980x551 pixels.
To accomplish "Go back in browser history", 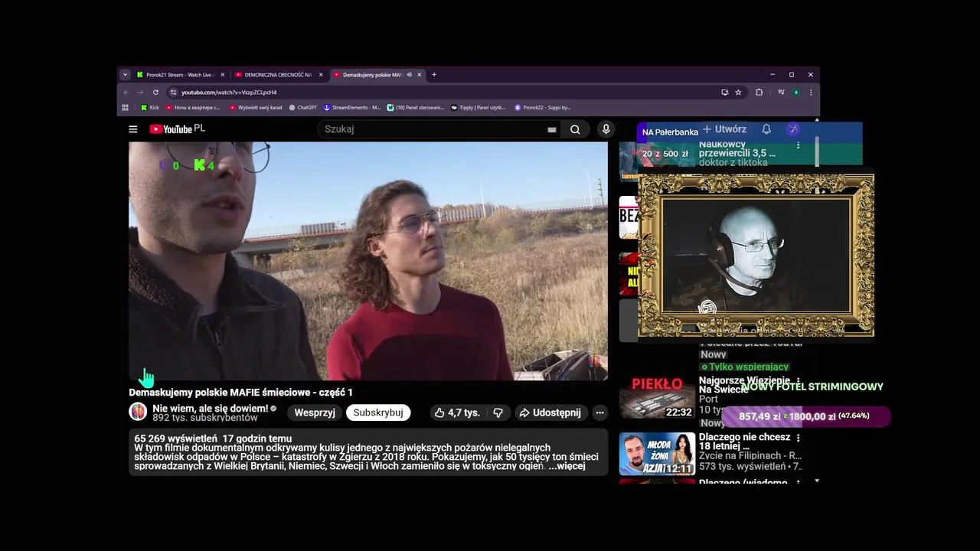I will coord(126,92).
